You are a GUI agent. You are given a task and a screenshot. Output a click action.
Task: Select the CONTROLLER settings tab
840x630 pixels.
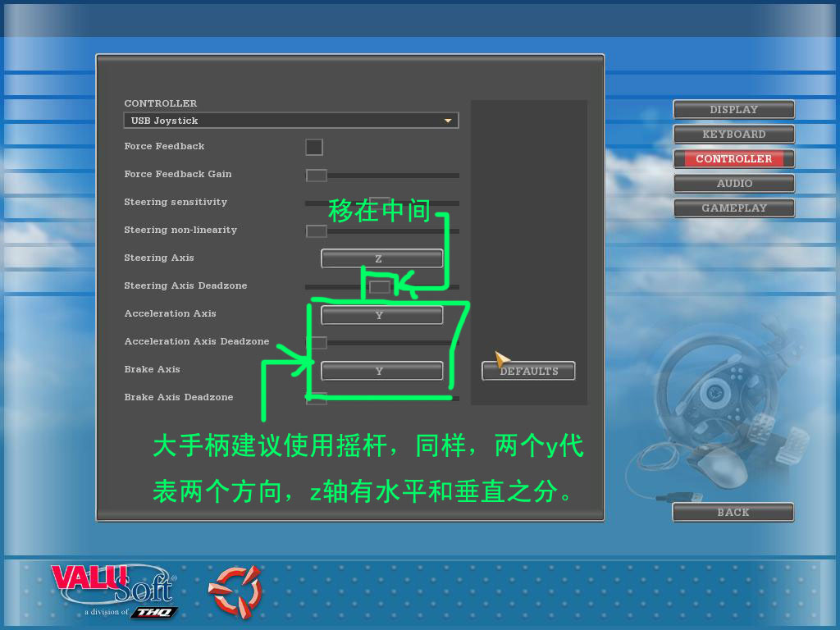[733, 158]
